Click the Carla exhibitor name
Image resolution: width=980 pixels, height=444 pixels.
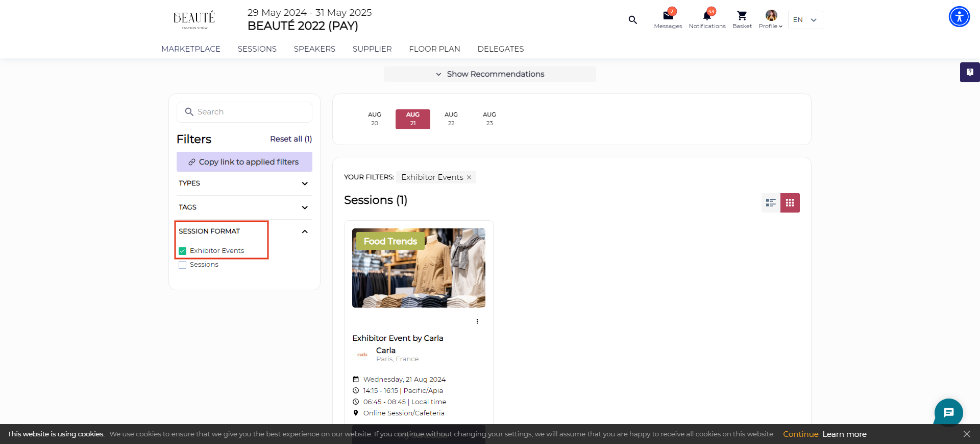386,350
